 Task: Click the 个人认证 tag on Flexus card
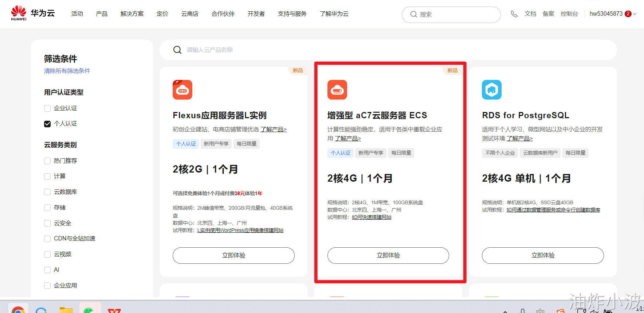(x=186, y=144)
